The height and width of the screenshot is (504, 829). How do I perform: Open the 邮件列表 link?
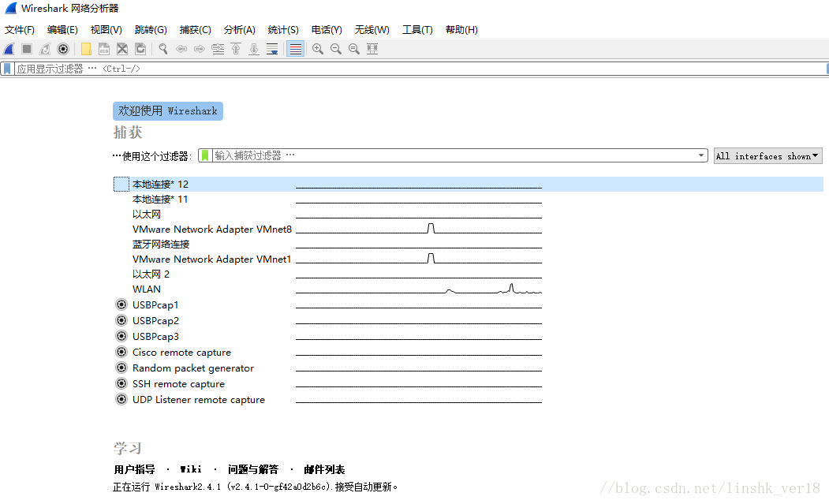tap(324, 469)
